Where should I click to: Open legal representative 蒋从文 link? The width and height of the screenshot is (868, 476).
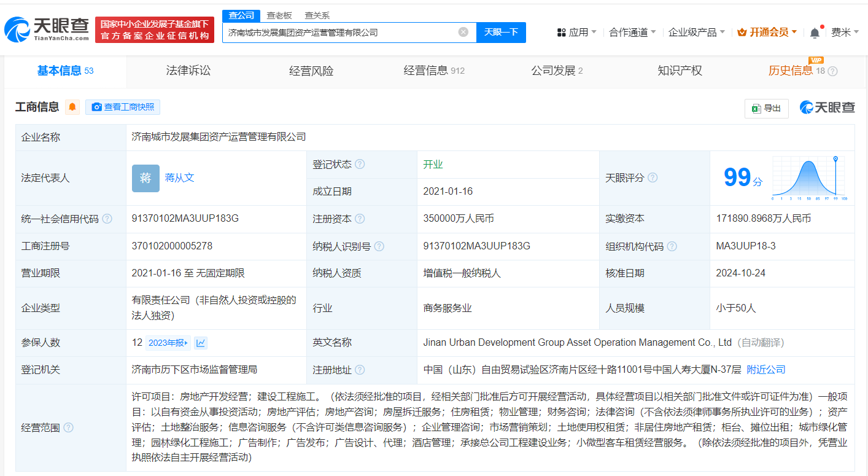(x=179, y=178)
